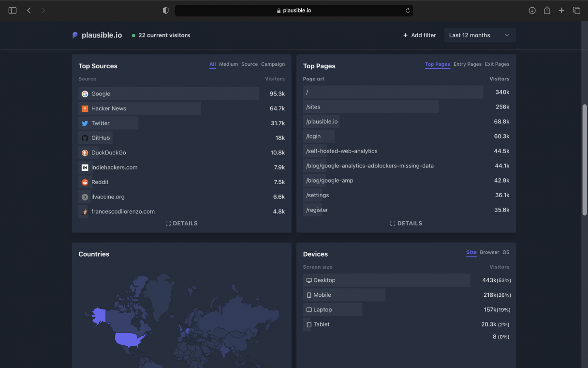
Task: Open the /login page row
Action: point(406,137)
